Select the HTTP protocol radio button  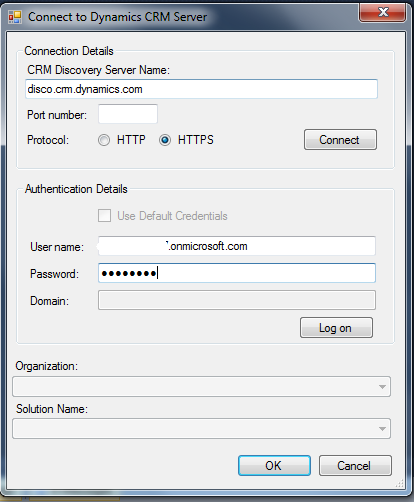point(104,140)
